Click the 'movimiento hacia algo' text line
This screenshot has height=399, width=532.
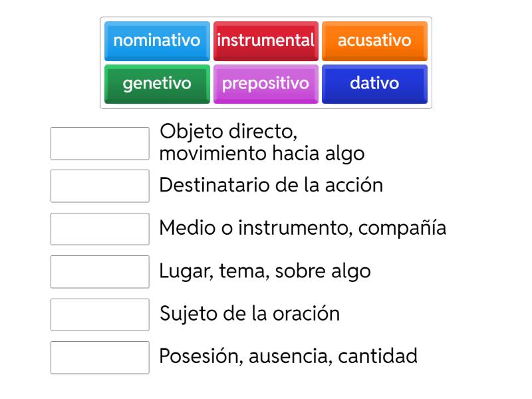pos(262,154)
